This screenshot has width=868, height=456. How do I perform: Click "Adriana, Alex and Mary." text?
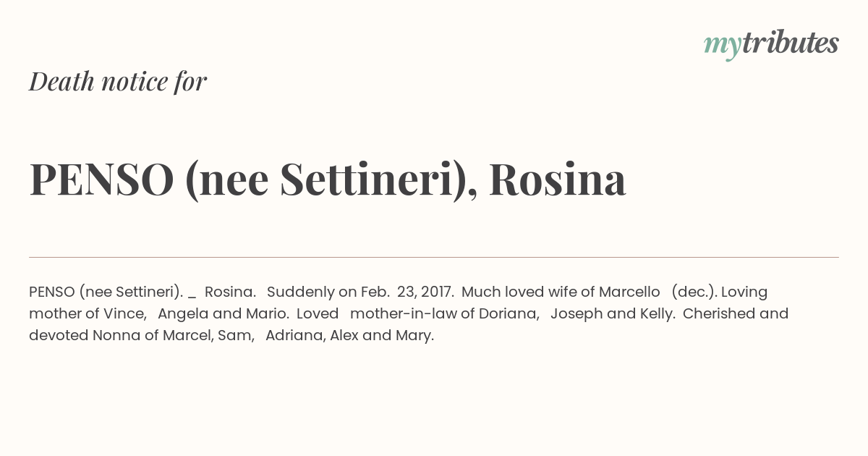point(349,337)
